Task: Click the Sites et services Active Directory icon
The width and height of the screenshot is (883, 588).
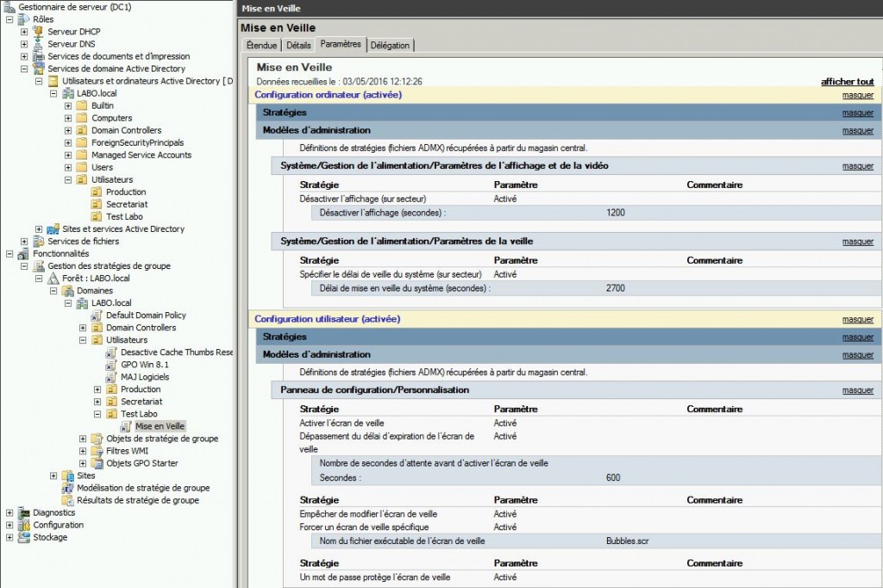Action: click(x=53, y=228)
